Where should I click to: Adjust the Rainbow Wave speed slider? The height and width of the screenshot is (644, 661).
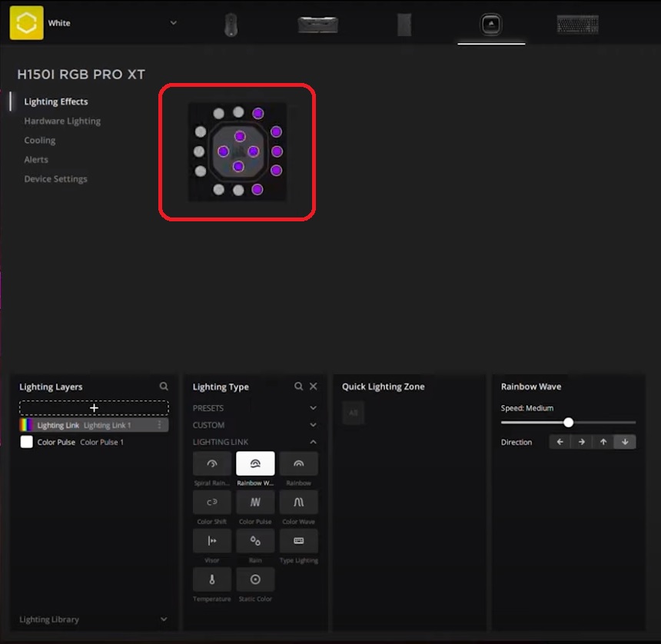pos(569,422)
